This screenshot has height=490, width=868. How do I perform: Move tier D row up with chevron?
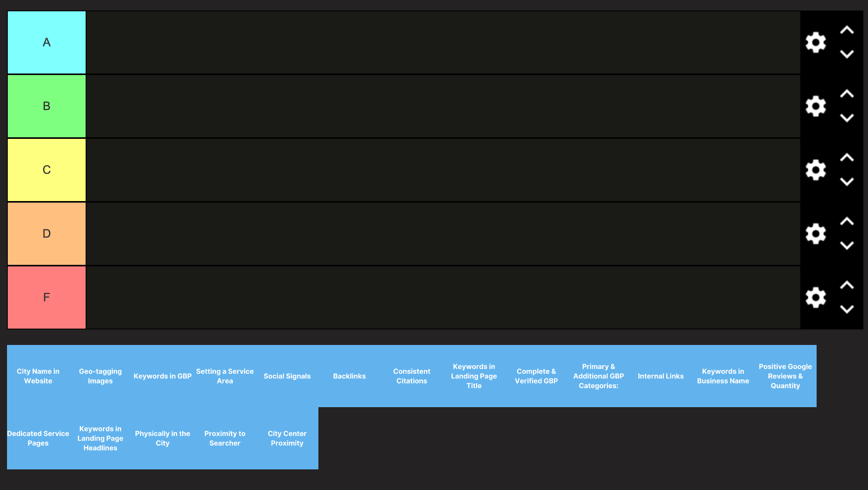coord(847,222)
